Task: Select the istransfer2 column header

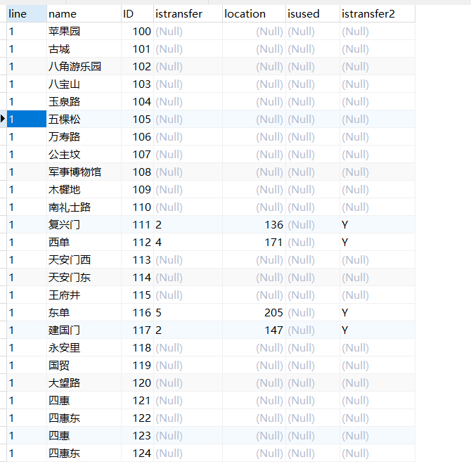Action: tap(378, 13)
